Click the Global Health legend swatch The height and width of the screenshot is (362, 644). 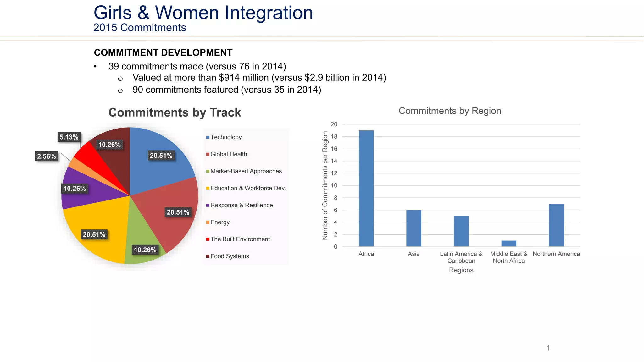coord(208,154)
